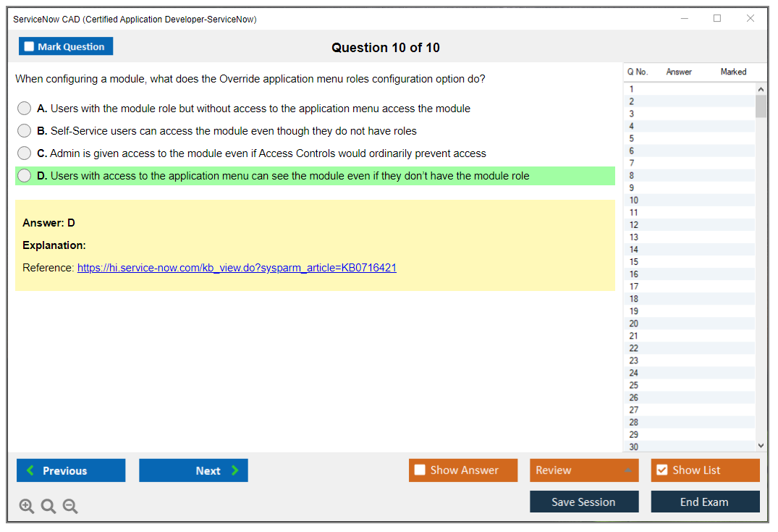
Task: Click the zoom out magnifier icon
Action: coord(70,507)
